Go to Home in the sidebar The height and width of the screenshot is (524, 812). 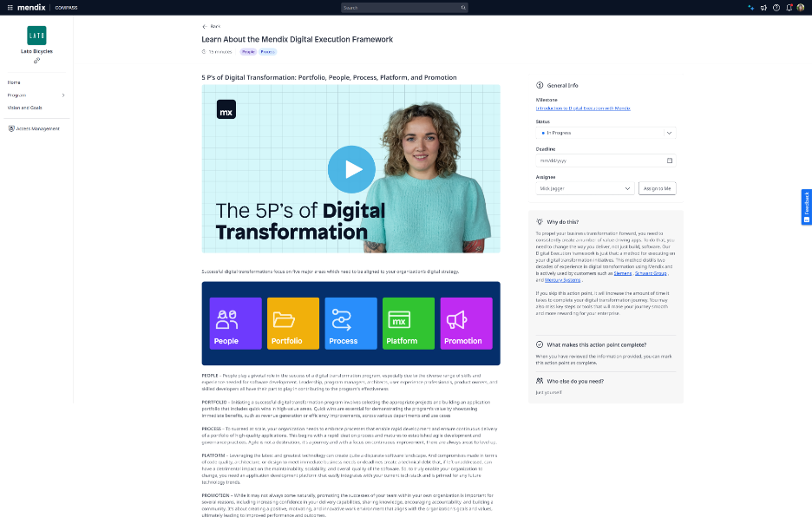click(x=14, y=82)
